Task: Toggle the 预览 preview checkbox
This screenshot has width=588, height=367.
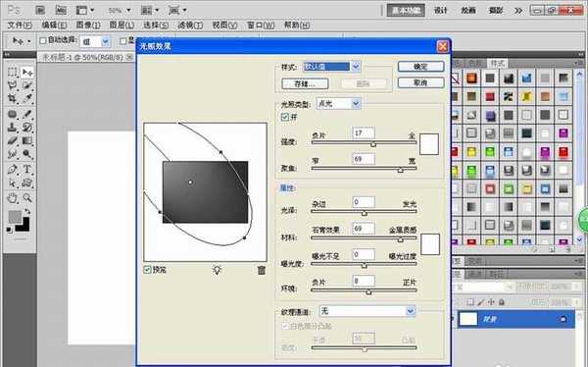Action: coord(147,269)
